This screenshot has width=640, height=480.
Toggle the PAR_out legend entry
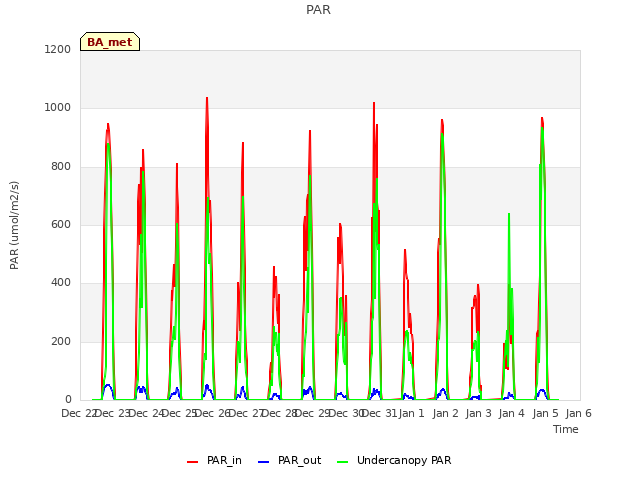[x=289, y=460]
